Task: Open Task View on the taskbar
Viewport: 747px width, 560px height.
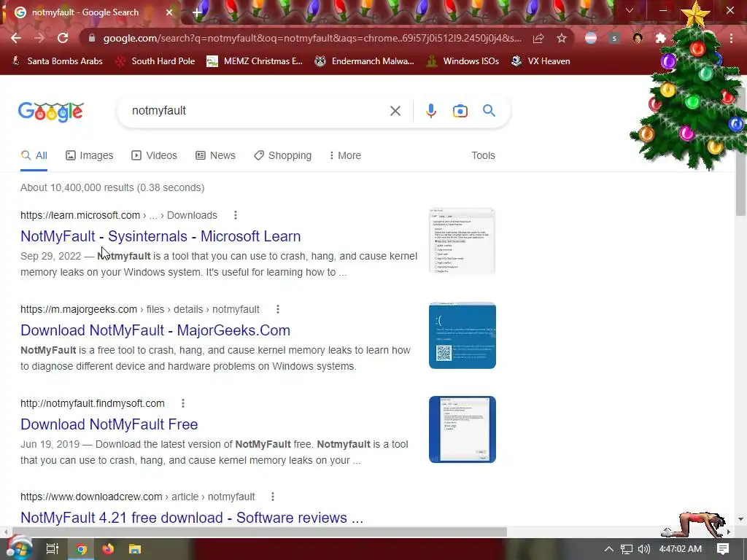Action: (x=53, y=549)
